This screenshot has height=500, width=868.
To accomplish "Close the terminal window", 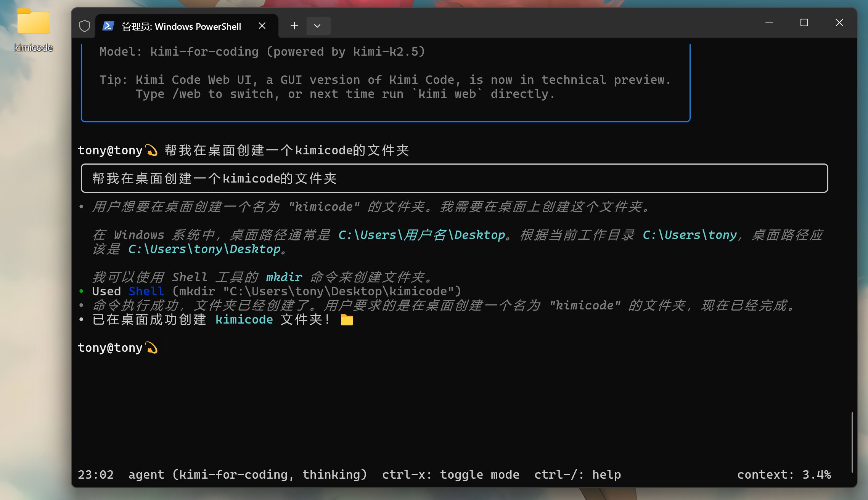I will tap(839, 23).
